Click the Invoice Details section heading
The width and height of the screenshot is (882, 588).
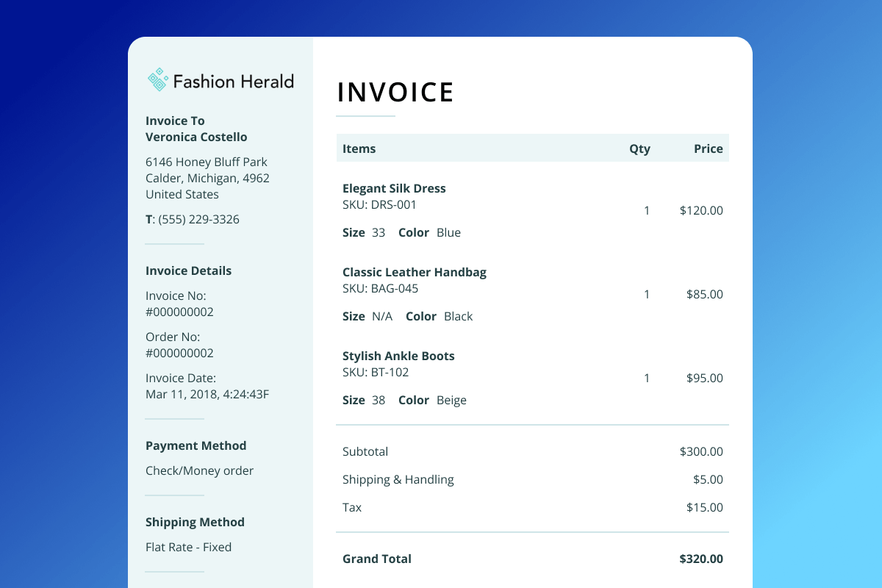188,270
